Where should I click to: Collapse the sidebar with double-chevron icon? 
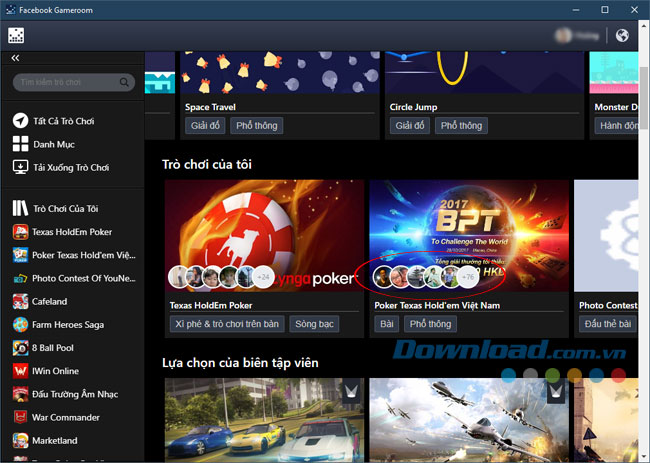pos(15,58)
